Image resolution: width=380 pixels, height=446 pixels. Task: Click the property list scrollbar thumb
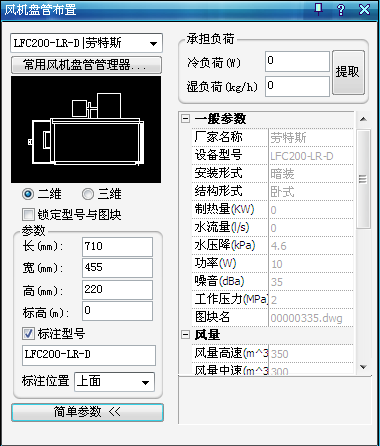pyautogui.click(x=363, y=179)
